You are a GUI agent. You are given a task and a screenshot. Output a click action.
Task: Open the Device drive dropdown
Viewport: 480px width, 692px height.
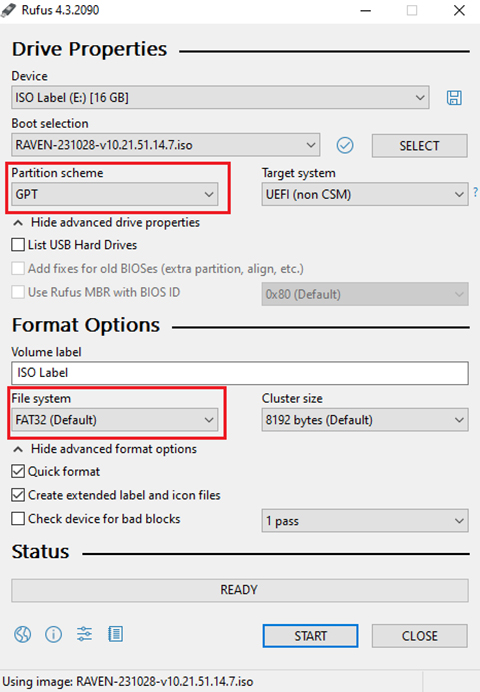pos(220,98)
